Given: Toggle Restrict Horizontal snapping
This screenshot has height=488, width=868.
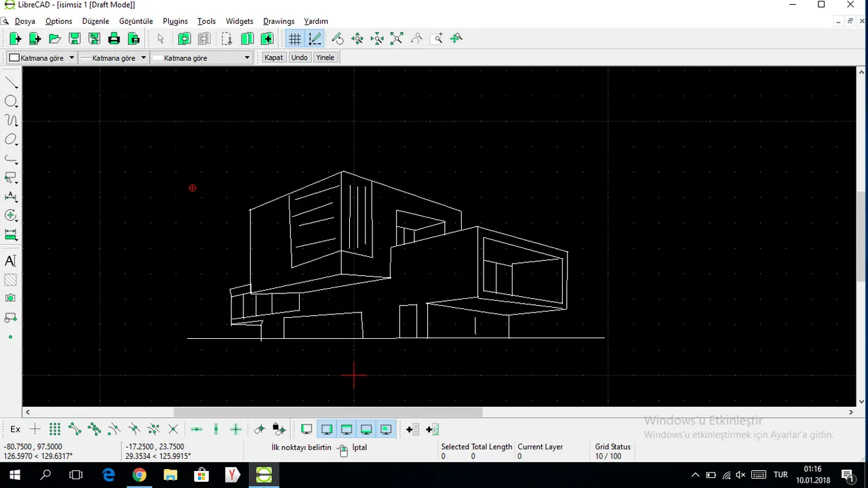Looking at the screenshot, I should [x=197, y=429].
